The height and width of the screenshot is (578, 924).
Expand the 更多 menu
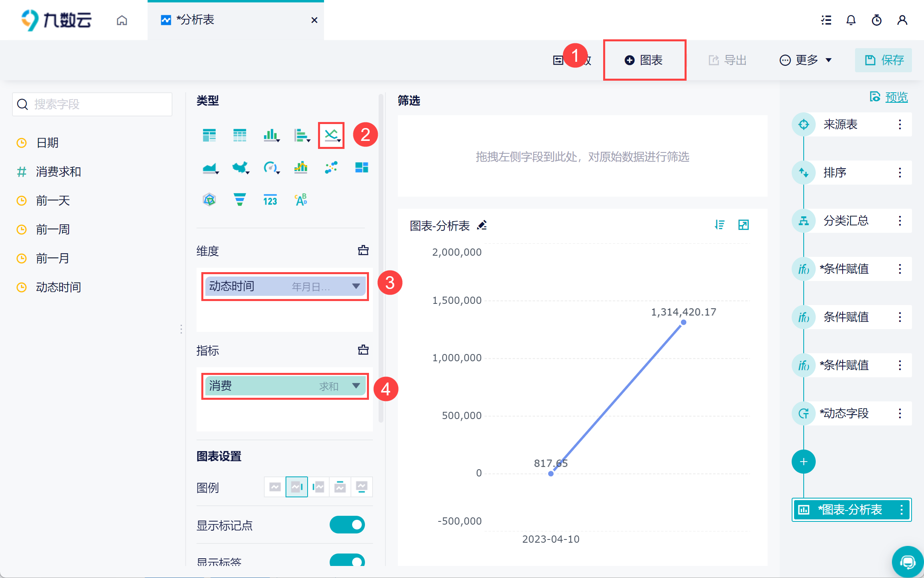806,60
